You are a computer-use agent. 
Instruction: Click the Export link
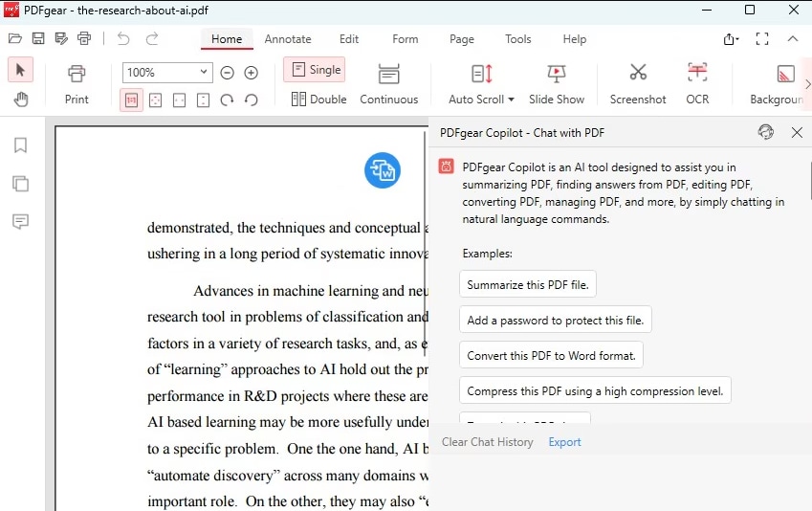[564, 441]
